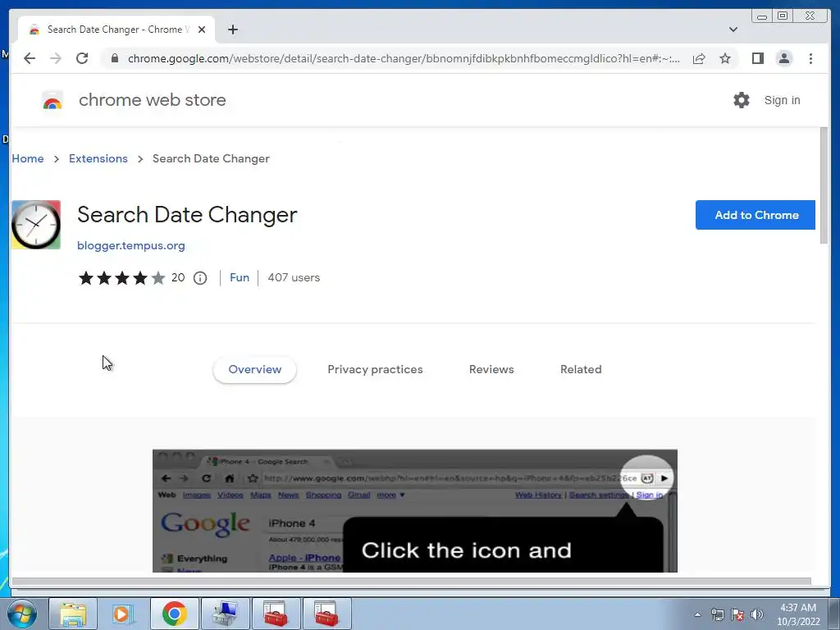Add the extension to Chrome
Image resolution: width=840 pixels, height=630 pixels.
(756, 215)
